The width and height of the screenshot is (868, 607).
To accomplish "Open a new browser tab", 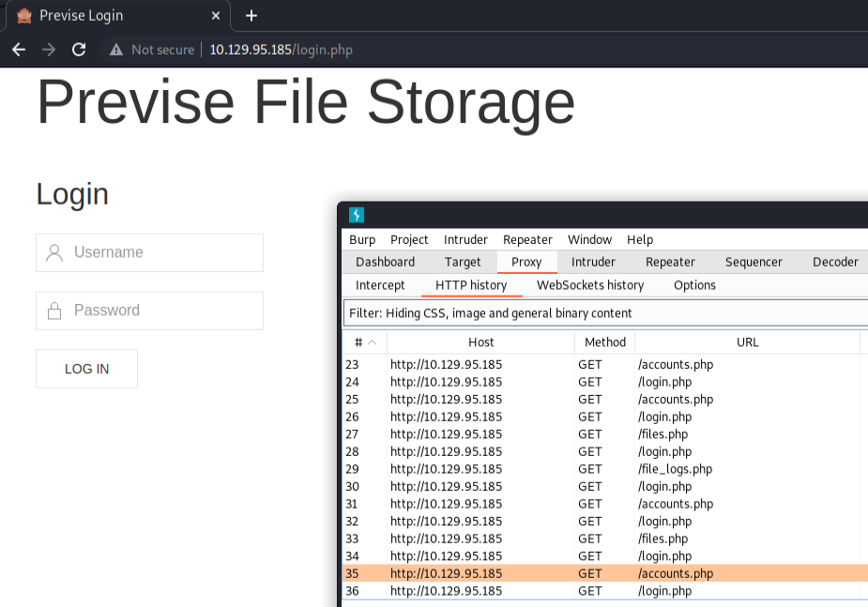I will [251, 16].
